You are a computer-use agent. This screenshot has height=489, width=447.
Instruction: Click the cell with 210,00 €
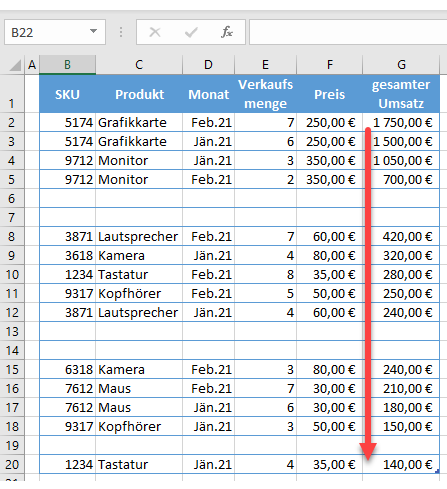click(x=401, y=388)
